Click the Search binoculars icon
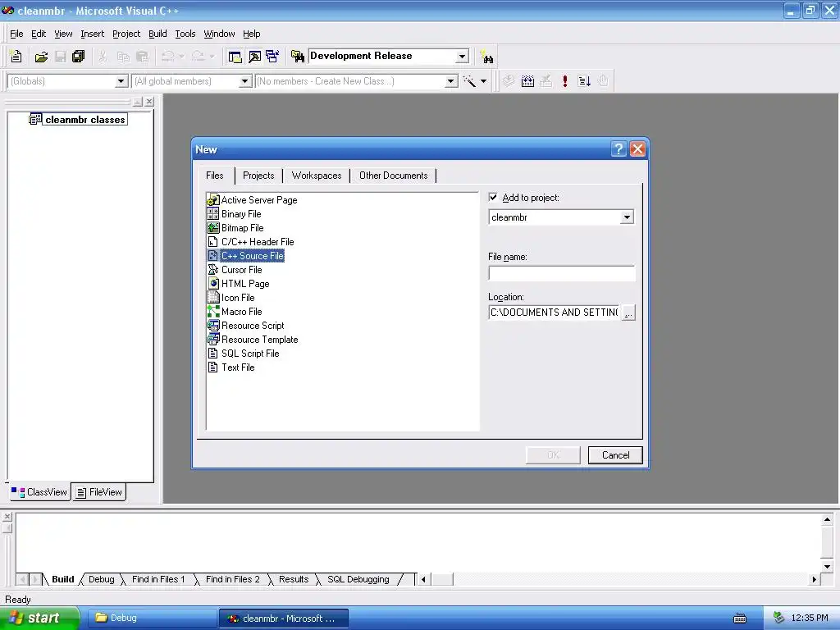This screenshot has height=630, width=840. pos(487,57)
